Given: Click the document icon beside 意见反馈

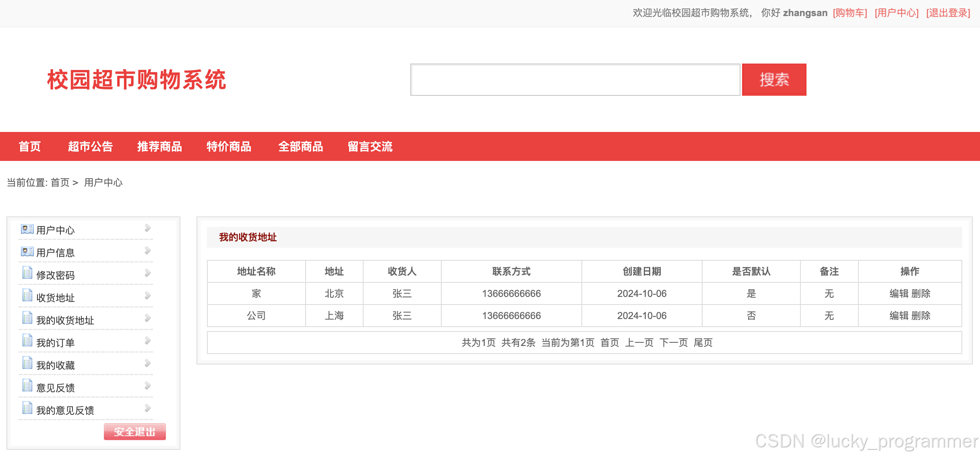Looking at the screenshot, I should 27,386.
